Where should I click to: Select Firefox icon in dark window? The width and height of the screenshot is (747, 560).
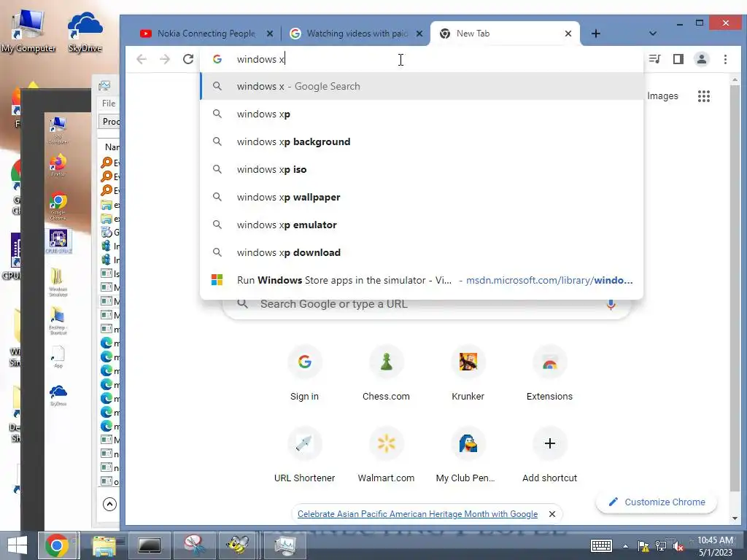tap(58, 166)
